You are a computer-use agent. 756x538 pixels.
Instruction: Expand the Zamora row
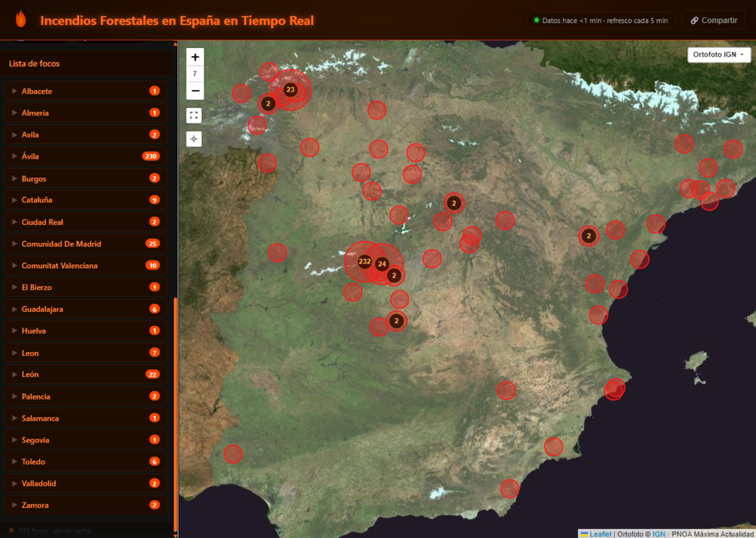coord(86,505)
